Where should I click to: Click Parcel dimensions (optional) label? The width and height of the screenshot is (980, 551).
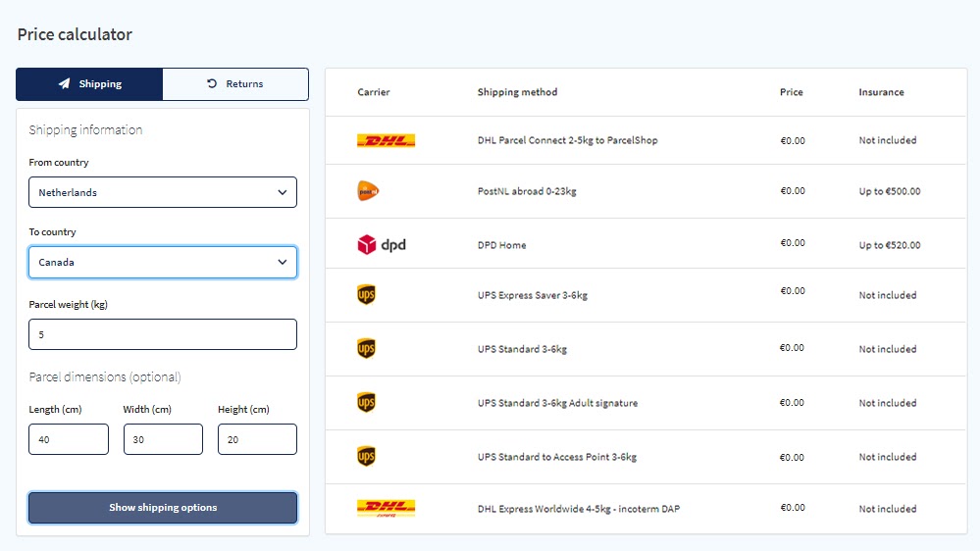tap(105, 376)
